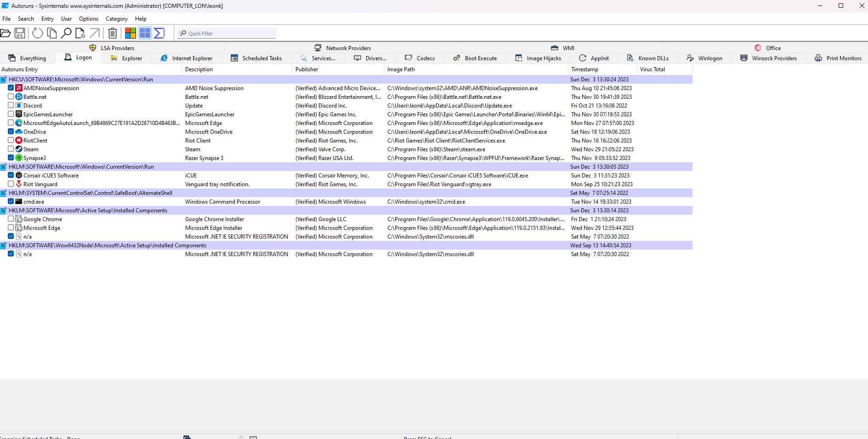Uncheck the Synapse3 checkbox
868x439 pixels.
[x=11, y=158]
